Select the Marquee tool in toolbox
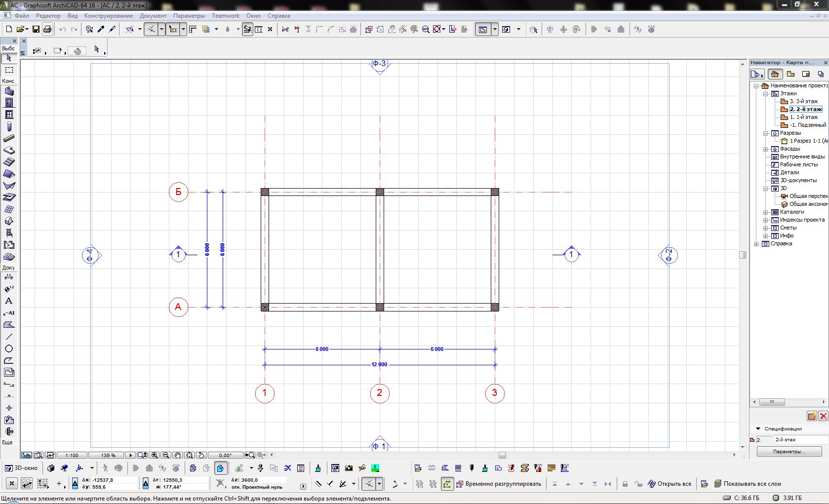 9,70
